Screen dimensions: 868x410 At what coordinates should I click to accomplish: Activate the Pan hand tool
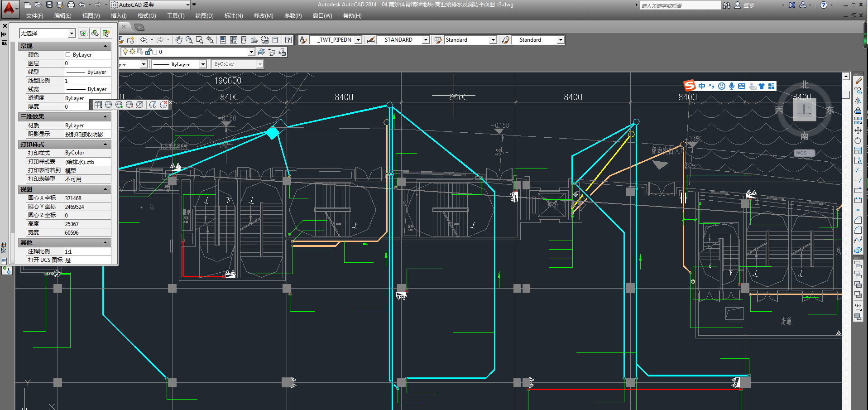[x=179, y=40]
